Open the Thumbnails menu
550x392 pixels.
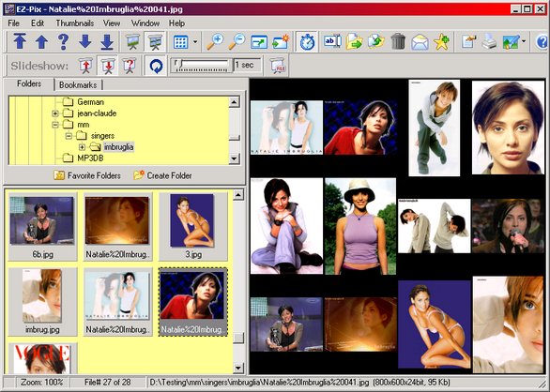75,23
